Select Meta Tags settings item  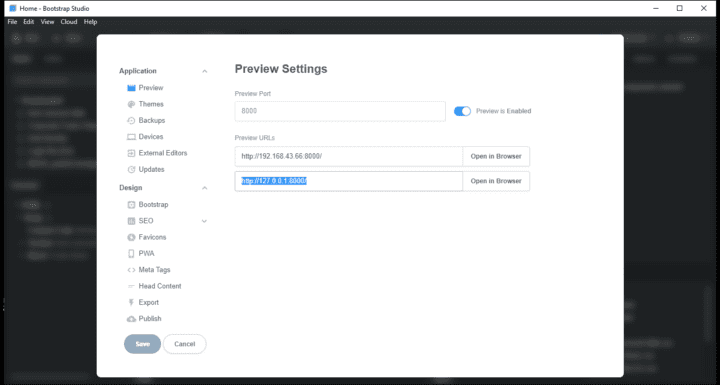coord(154,270)
